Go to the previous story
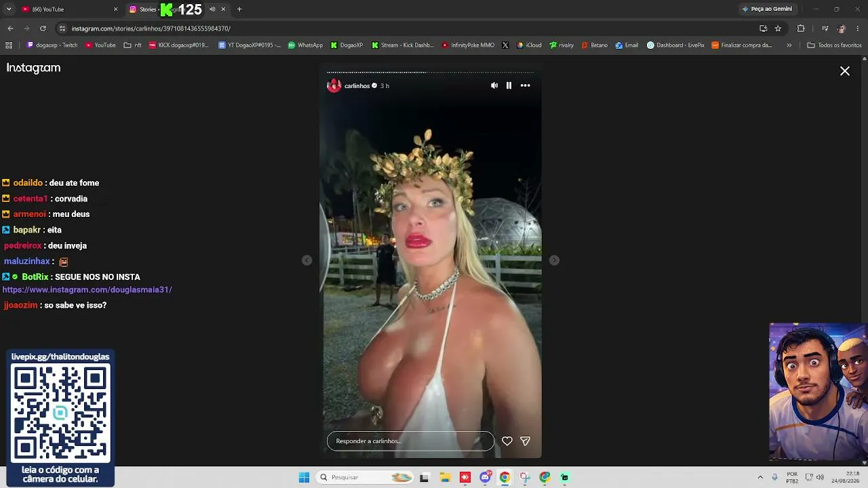The height and width of the screenshot is (488, 868). (307, 260)
